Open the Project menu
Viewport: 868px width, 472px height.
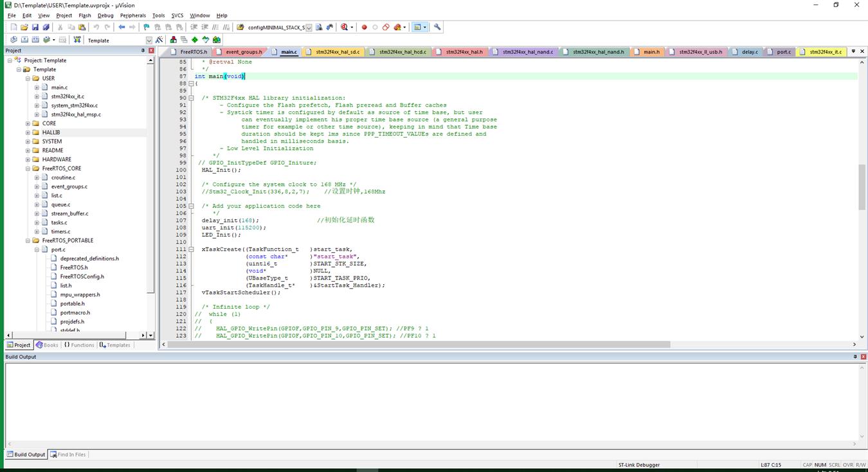pos(64,15)
